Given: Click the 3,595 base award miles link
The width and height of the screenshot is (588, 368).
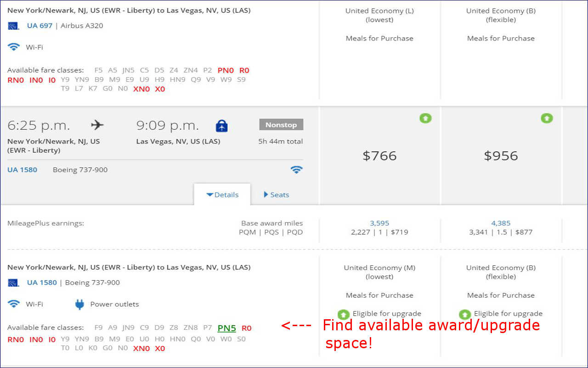Looking at the screenshot, I should point(379,223).
